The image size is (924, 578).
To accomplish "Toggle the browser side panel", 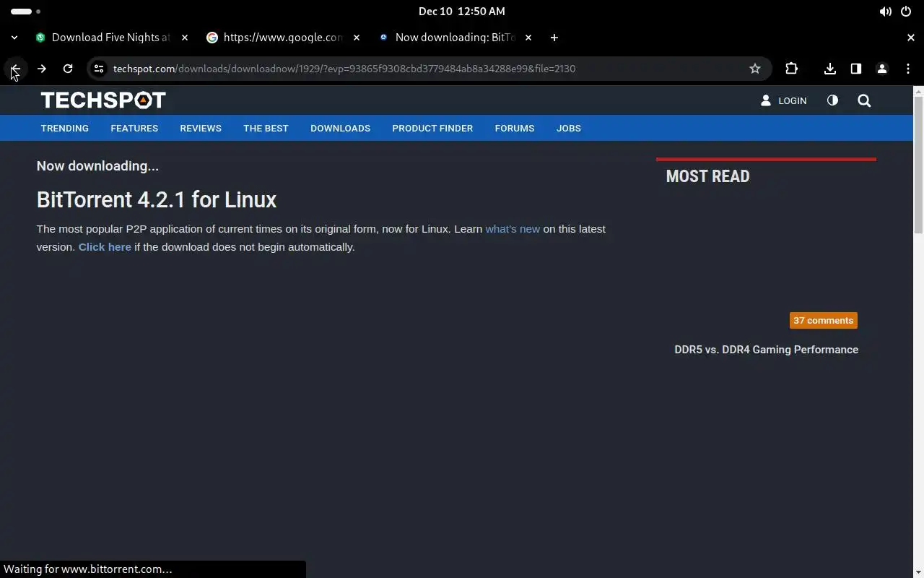I will 856,69.
